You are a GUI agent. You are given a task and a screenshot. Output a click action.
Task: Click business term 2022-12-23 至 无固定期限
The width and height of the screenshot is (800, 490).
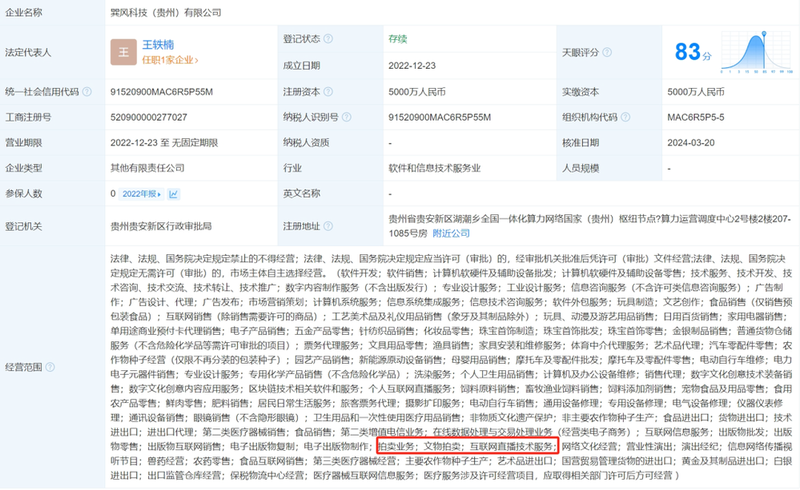(x=164, y=143)
